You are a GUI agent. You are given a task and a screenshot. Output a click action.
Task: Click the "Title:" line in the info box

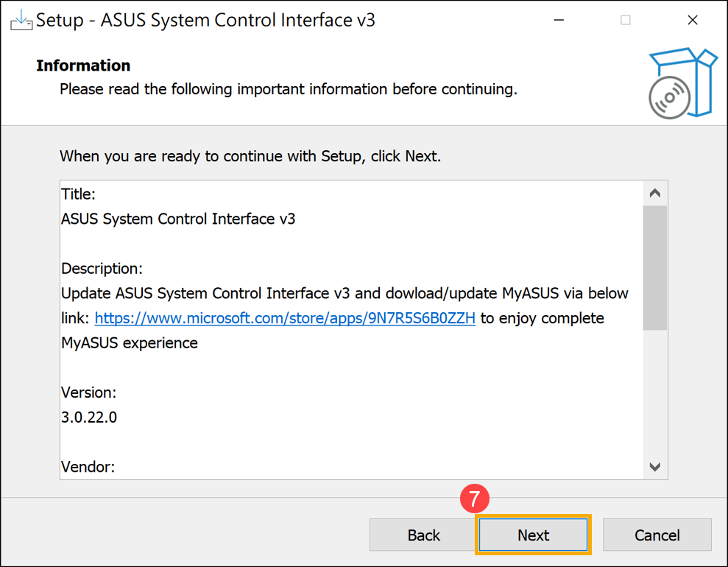(x=78, y=194)
